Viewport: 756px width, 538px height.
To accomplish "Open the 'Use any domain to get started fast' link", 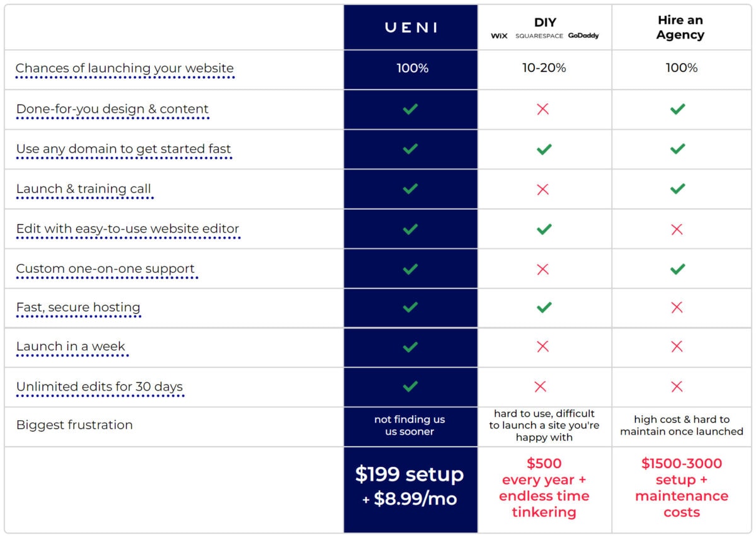I will click(x=123, y=149).
